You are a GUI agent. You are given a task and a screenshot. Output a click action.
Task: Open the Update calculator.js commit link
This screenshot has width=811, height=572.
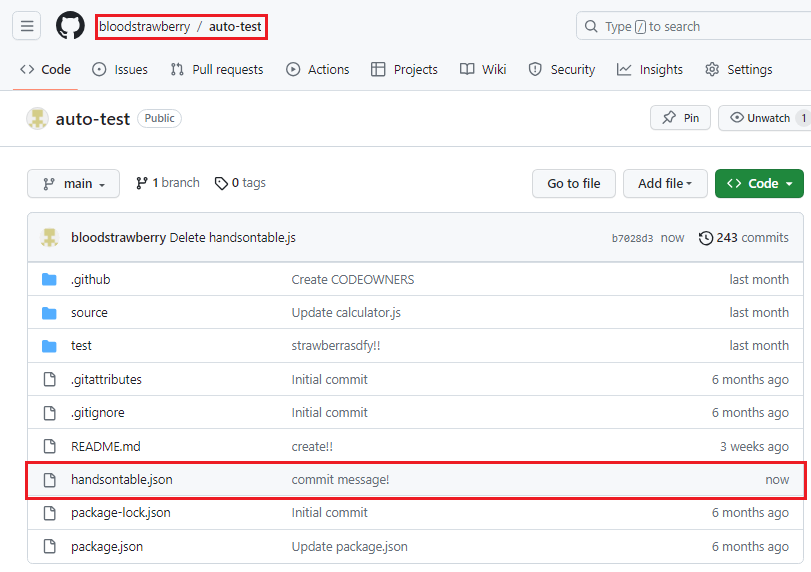click(x=346, y=313)
